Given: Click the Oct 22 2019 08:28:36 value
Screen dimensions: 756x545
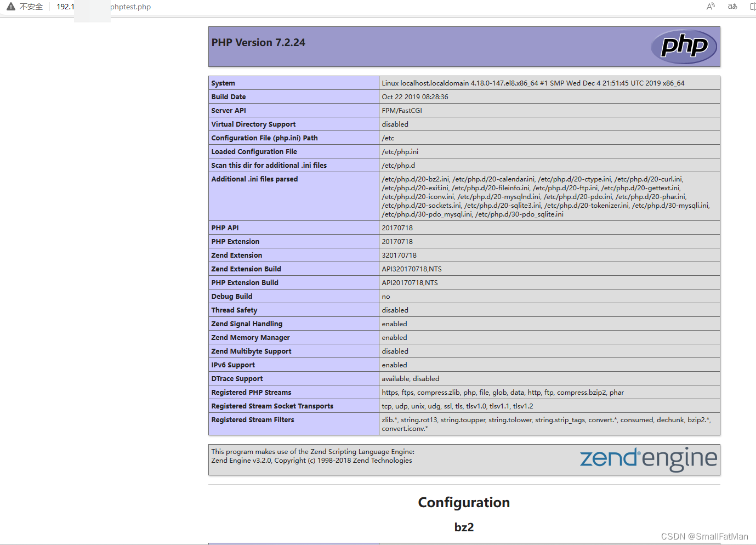Looking at the screenshot, I should (415, 96).
